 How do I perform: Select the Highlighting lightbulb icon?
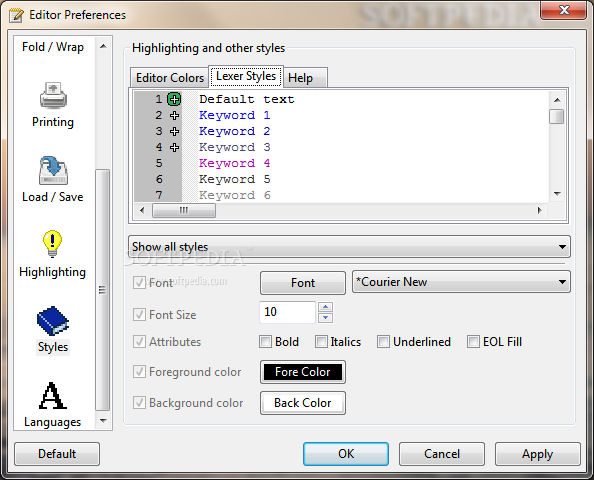(x=52, y=244)
